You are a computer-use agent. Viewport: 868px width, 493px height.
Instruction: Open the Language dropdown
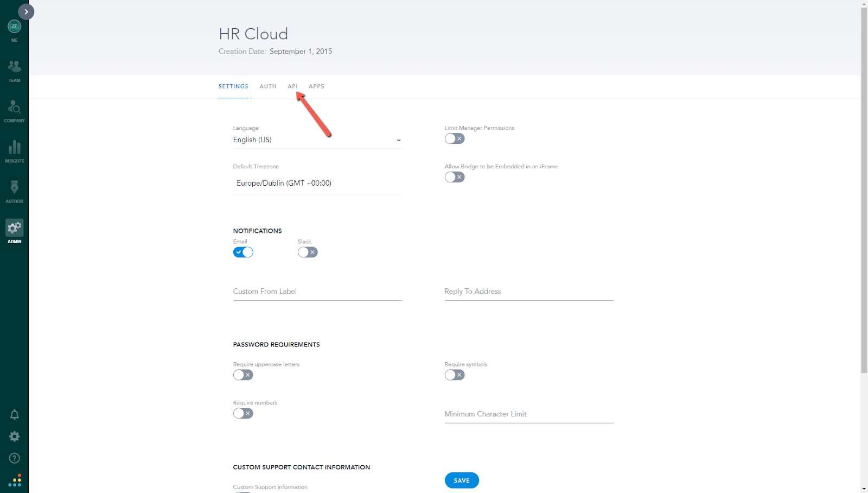[x=317, y=140]
